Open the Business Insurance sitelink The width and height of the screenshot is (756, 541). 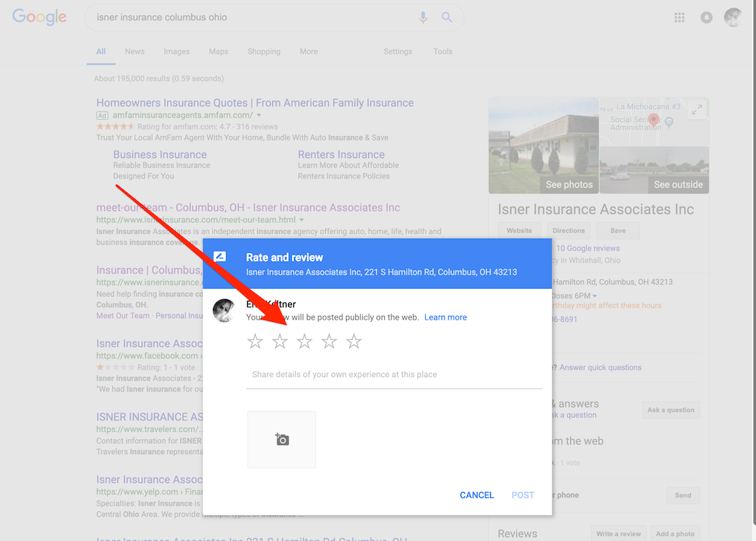coord(160,155)
